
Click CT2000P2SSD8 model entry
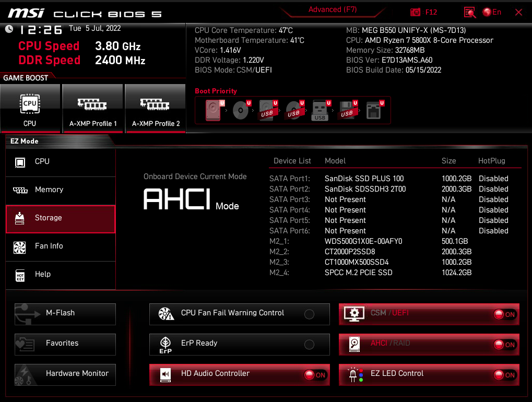point(350,252)
